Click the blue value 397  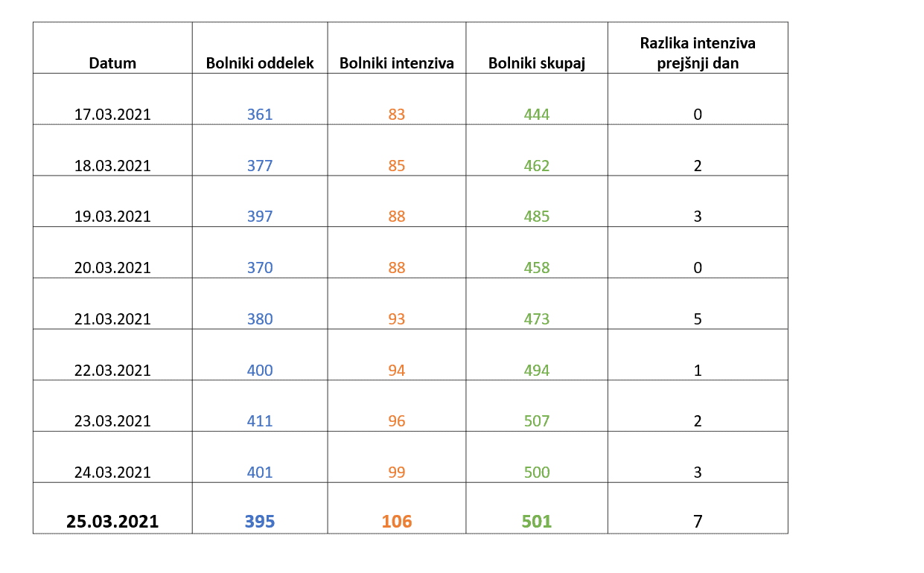point(260,217)
